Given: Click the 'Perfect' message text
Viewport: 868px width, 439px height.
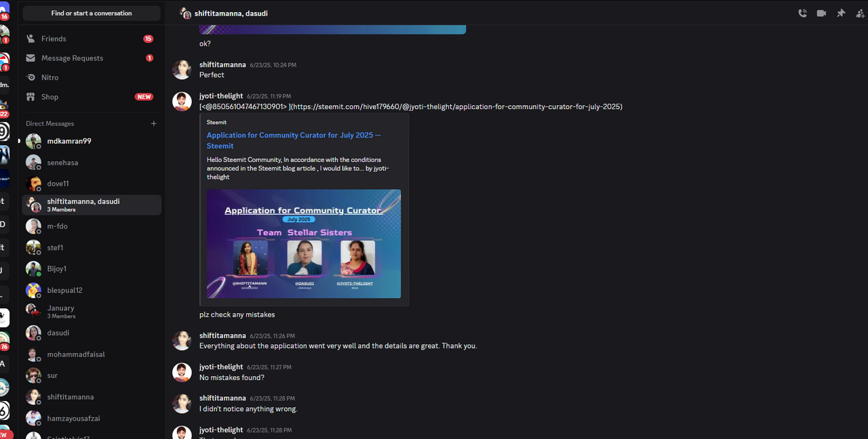Looking at the screenshot, I should click(x=212, y=75).
